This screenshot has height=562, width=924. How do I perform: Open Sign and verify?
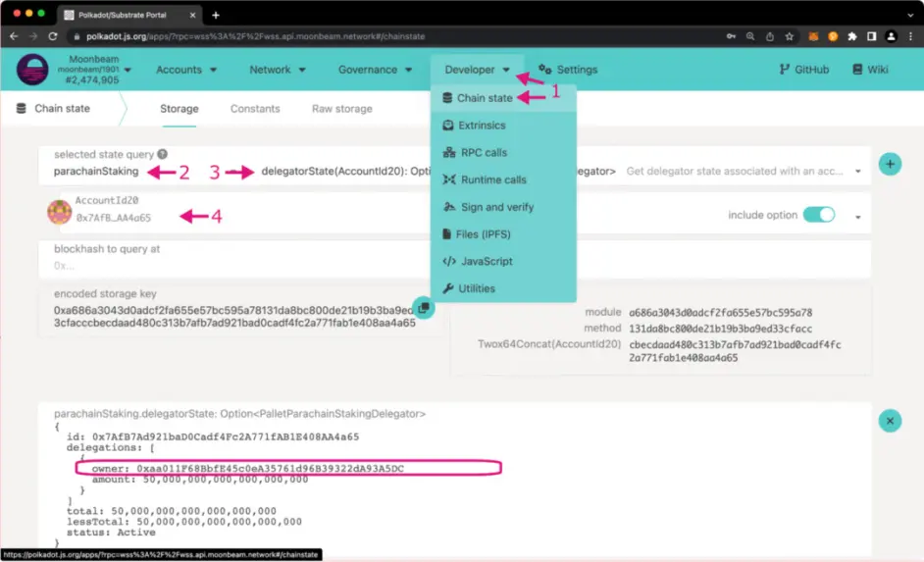point(503,207)
